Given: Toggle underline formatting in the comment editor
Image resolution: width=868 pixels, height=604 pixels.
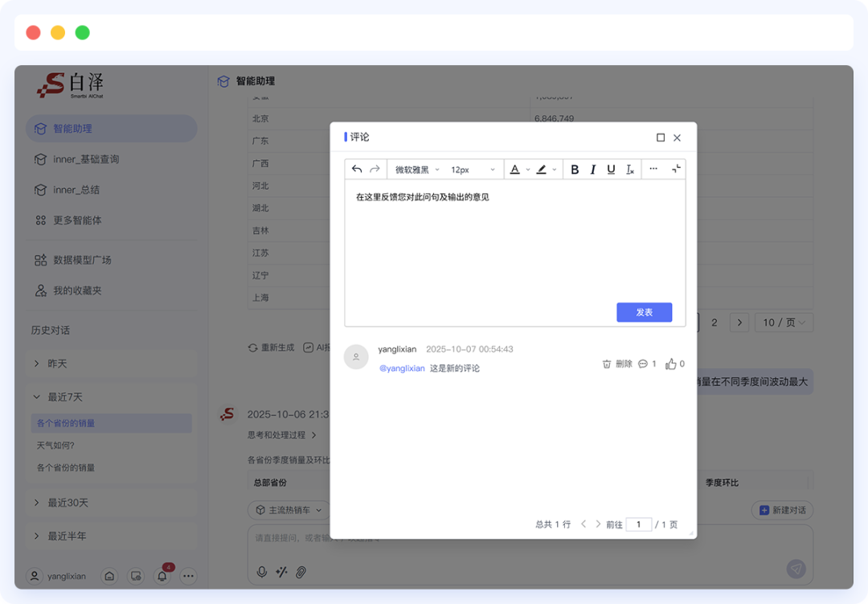Looking at the screenshot, I should [611, 169].
